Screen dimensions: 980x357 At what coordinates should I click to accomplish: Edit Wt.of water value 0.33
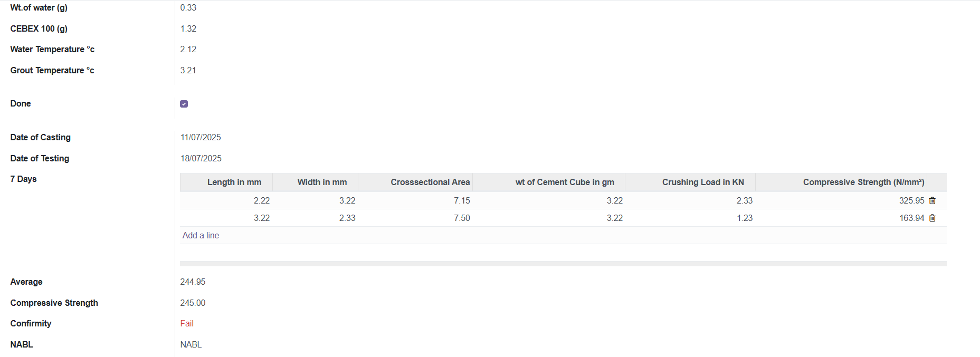pos(188,7)
